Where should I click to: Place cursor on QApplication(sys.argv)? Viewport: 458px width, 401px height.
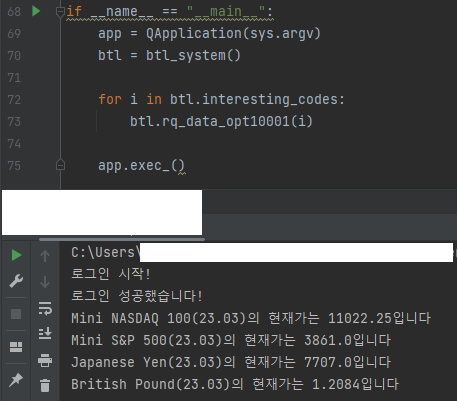pos(233,33)
